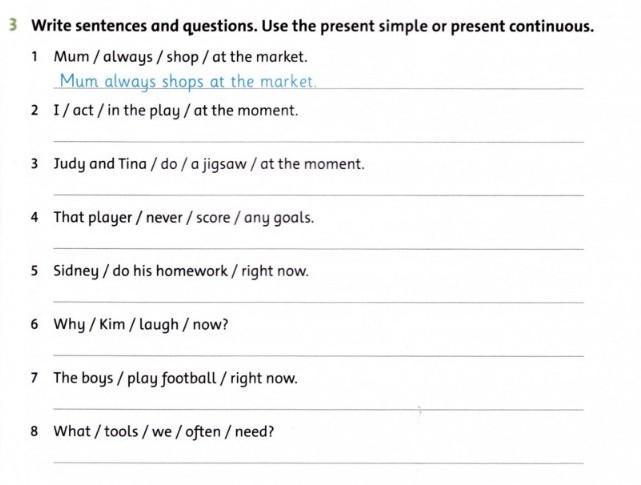641x485 pixels.
Task: Click the blank line below 'That player / never / score'
Action: point(318,248)
